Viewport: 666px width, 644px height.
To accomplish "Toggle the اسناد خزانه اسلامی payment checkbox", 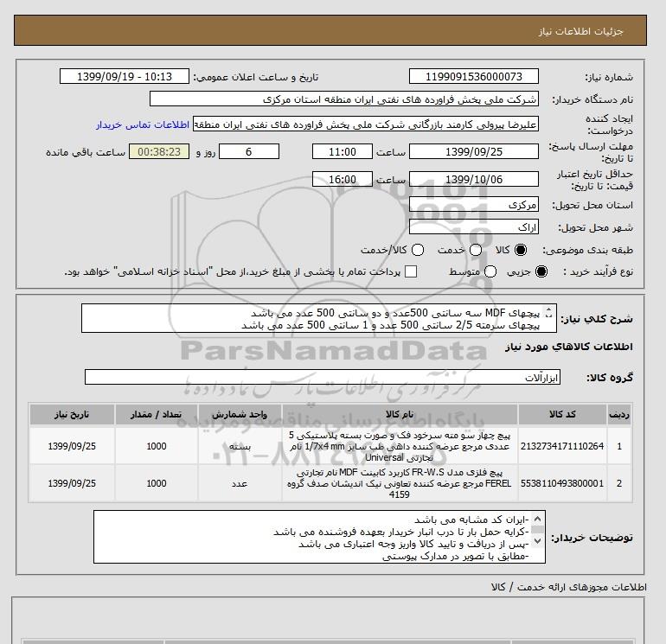I will pyautogui.click(x=411, y=271).
